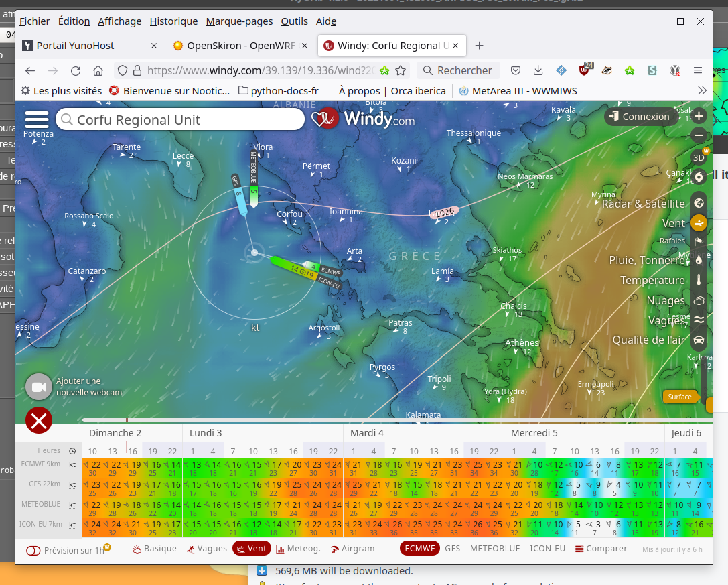
Task: Select the Pluie, Tonnerre layer icon
Action: coord(699,260)
